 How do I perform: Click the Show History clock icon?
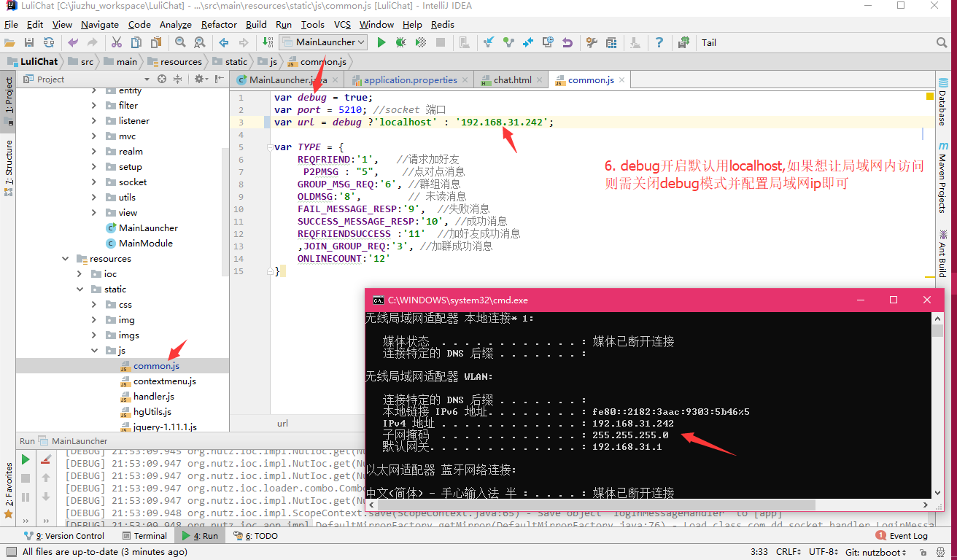[x=548, y=42]
